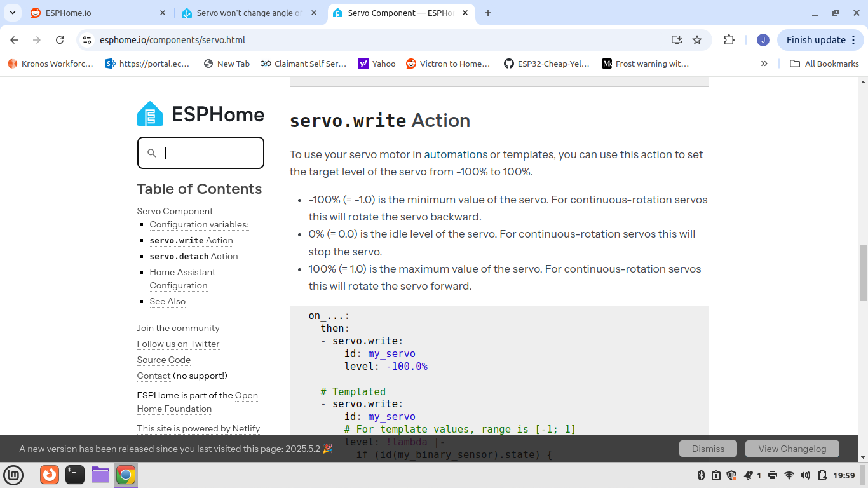868x488 pixels.
Task: Jump to See Also section
Action: click(168, 301)
